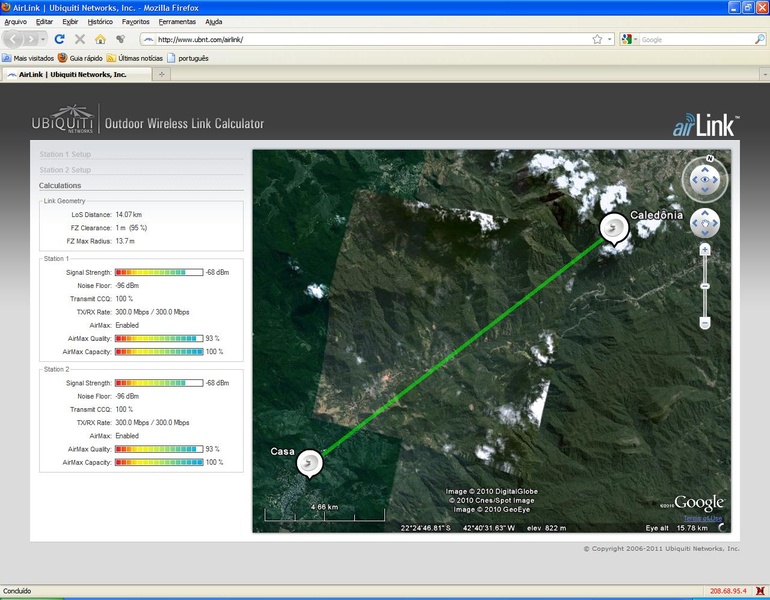
Task: Open the Arquivo menu
Action: click(16, 22)
